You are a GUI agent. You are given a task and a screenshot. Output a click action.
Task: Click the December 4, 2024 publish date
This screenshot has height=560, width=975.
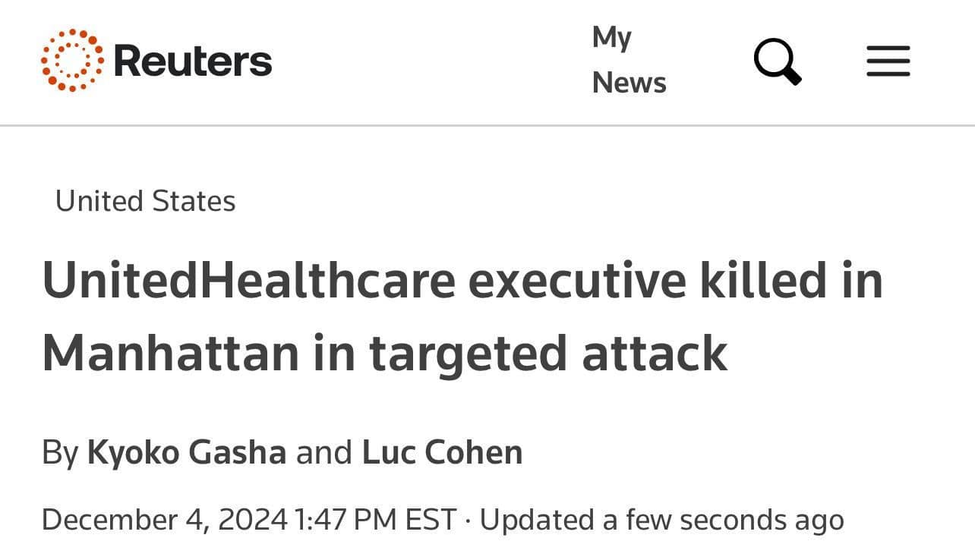tap(165, 521)
